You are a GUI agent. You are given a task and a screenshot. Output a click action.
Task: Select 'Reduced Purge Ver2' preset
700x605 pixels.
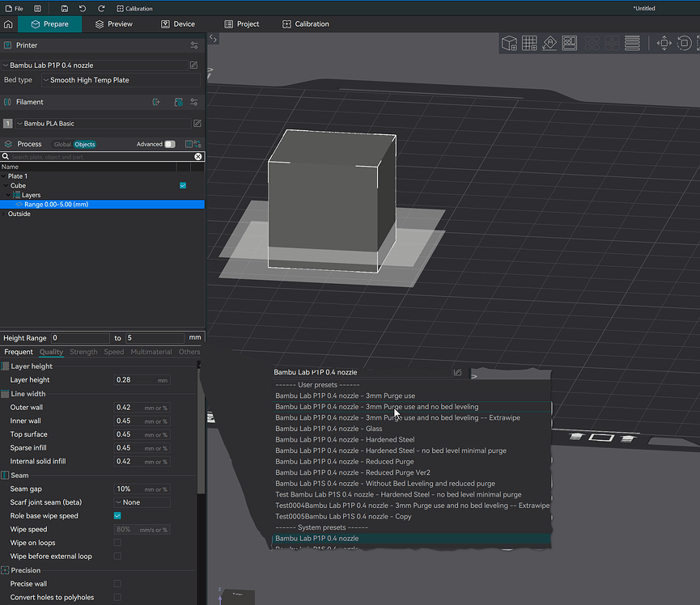[x=411, y=472]
